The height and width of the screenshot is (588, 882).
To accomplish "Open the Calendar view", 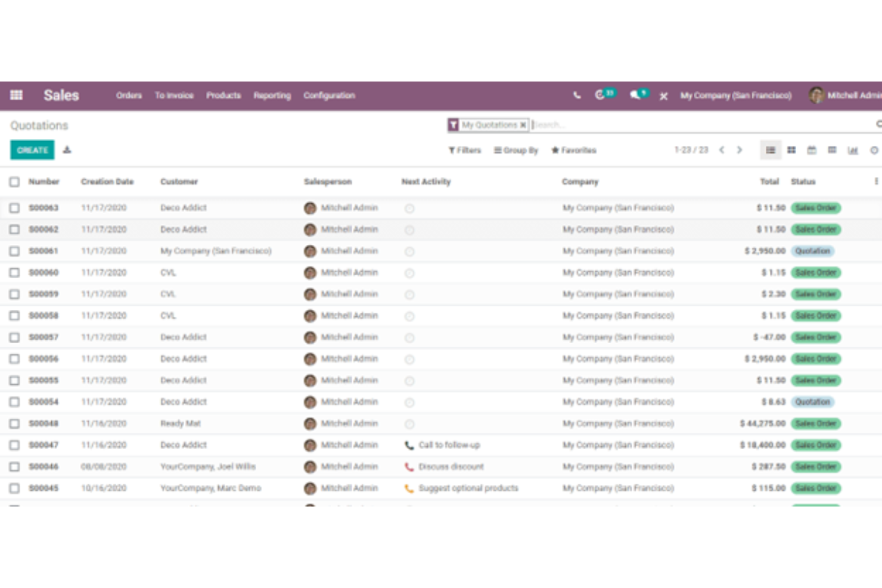I will click(812, 150).
